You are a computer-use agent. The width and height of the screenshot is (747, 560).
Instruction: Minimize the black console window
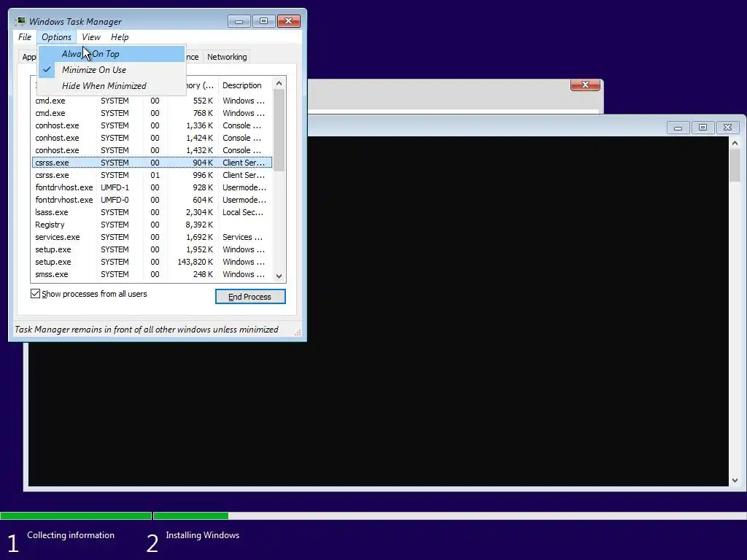coord(678,128)
